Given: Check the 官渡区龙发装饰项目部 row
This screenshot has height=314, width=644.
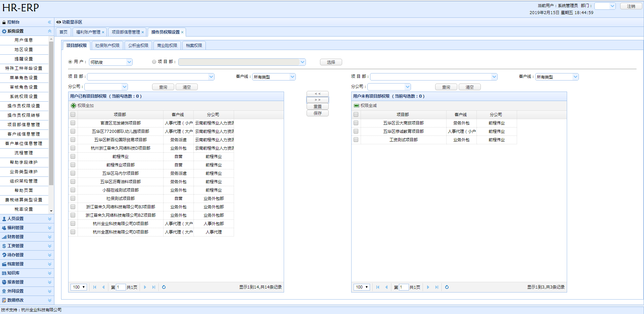Looking at the screenshot, I should point(73,123).
